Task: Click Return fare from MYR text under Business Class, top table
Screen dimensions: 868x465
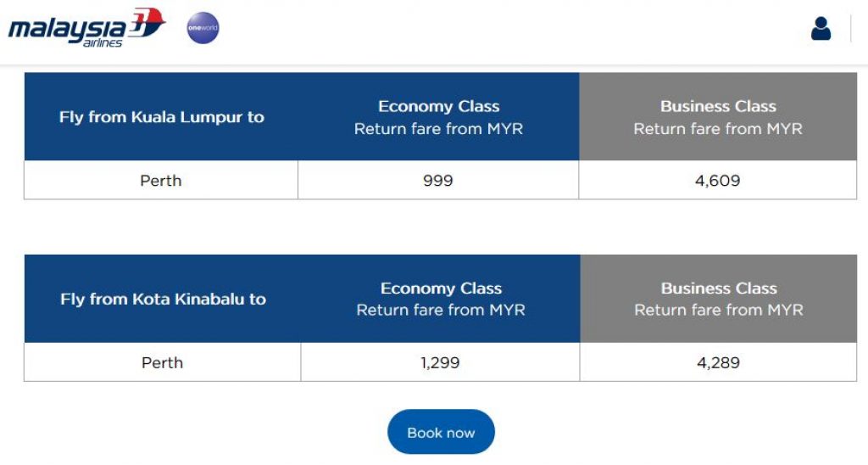Action: click(x=718, y=129)
